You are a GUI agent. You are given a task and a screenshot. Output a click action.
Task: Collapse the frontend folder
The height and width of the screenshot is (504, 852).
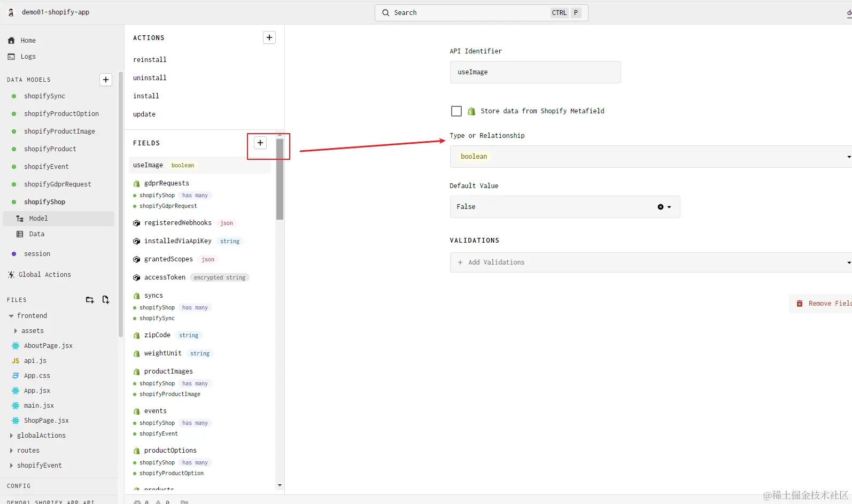point(11,316)
